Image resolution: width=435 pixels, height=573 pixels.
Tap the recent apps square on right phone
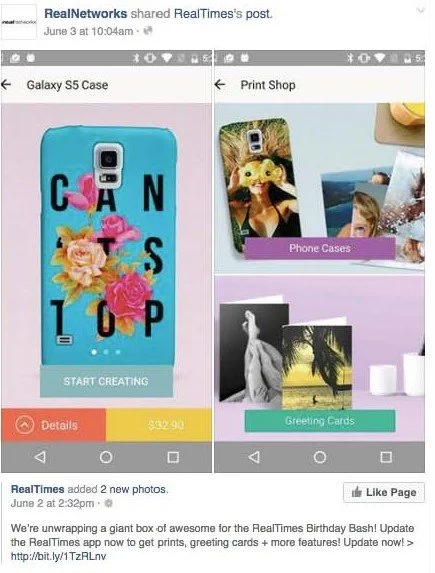[386, 457]
